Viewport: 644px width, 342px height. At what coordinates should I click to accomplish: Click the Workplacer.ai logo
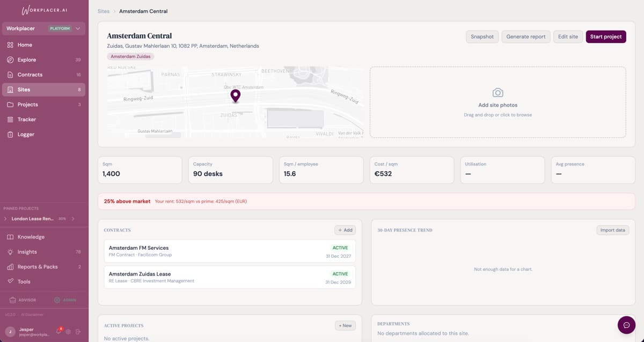[44, 10]
